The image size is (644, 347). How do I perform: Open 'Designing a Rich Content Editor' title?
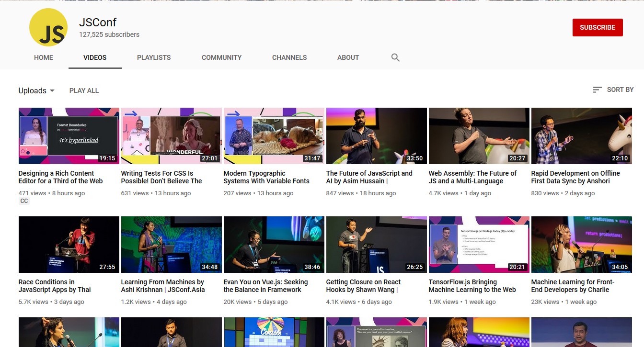[61, 177]
